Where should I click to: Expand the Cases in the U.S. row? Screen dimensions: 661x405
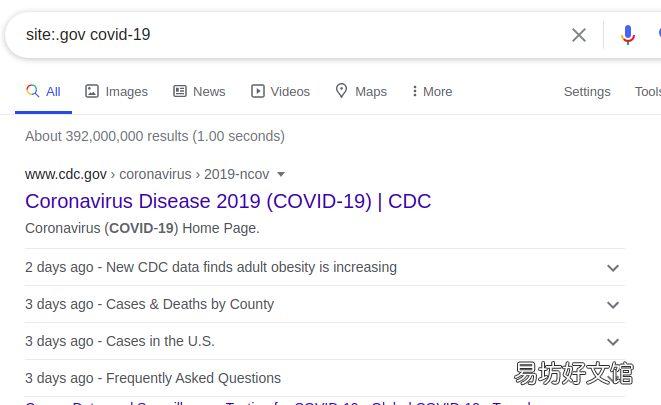pyautogui.click(x=613, y=342)
